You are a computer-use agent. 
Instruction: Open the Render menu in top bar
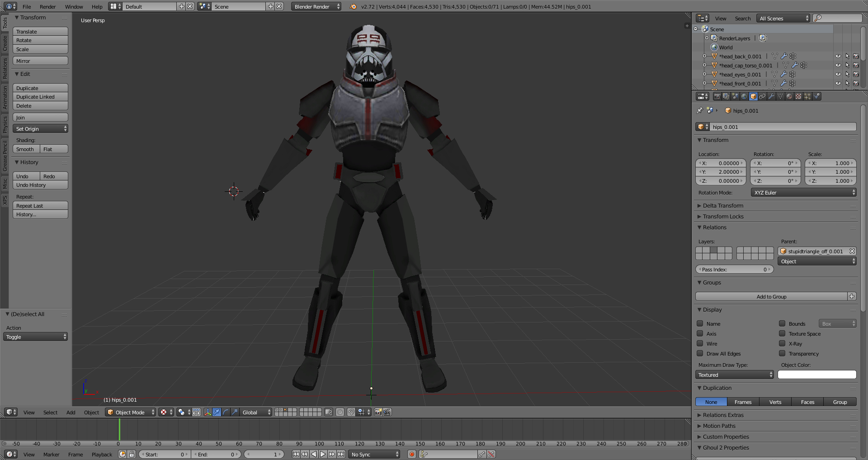coord(47,6)
